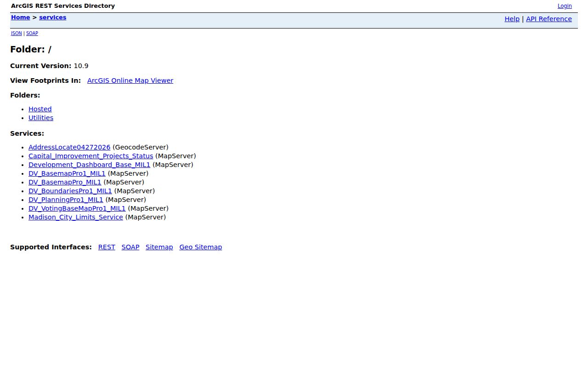View the JSON format link
The image size is (588, 368).
click(17, 33)
